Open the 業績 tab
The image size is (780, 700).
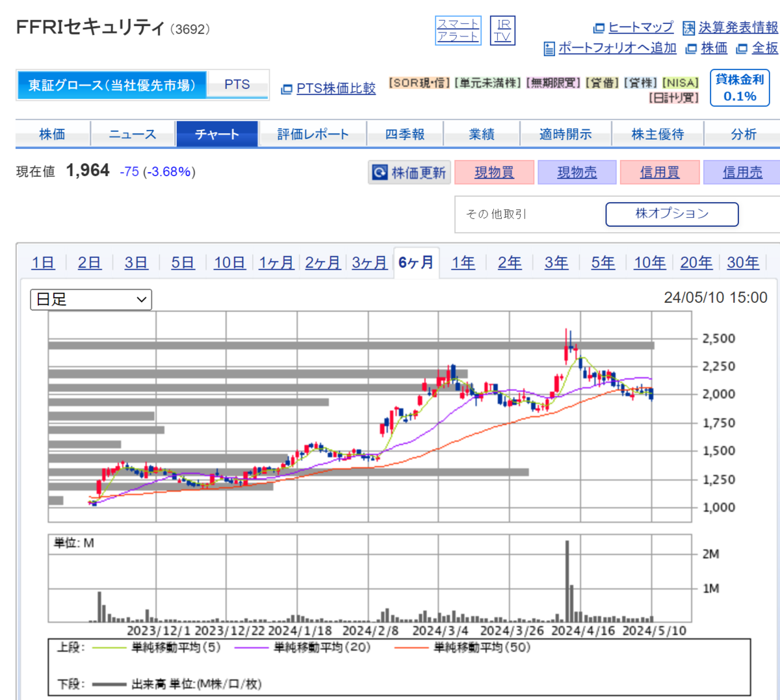tap(482, 134)
